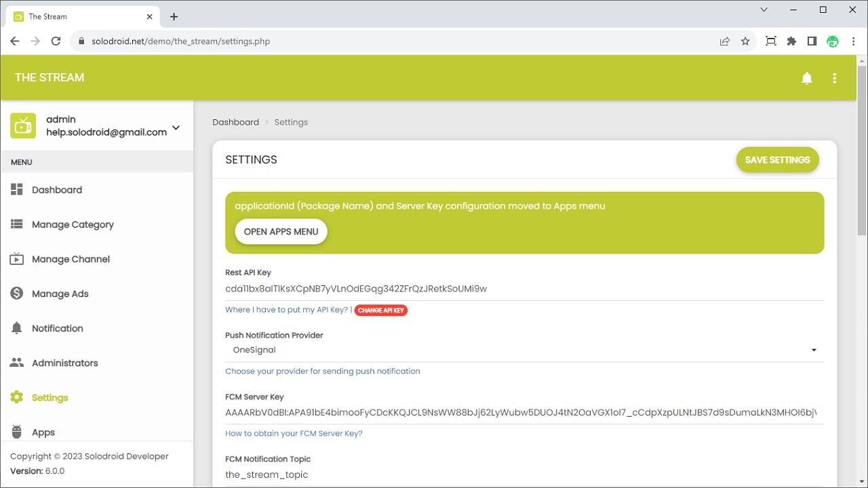Image resolution: width=868 pixels, height=488 pixels.
Task: Click the Dashboard breadcrumb link
Action: coord(235,122)
